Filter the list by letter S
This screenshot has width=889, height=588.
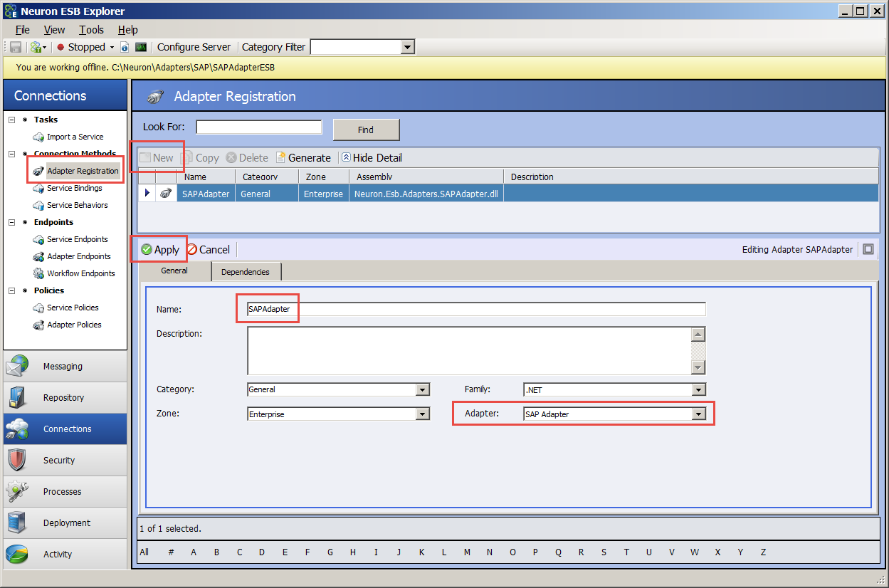pos(604,552)
